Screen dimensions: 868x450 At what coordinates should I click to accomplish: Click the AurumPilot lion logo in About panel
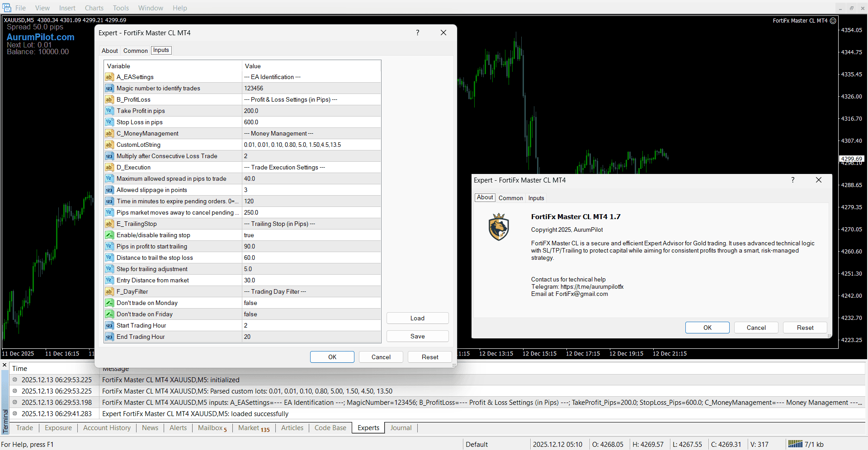pos(499,227)
